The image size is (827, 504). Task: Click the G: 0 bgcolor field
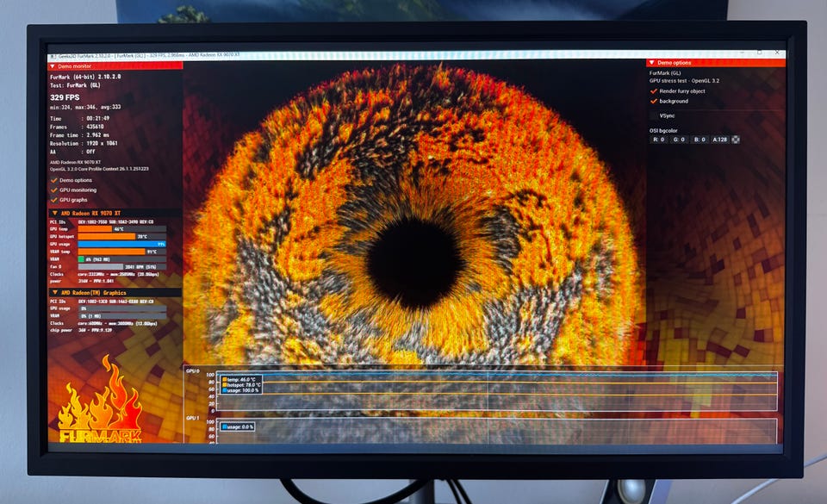tap(679, 140)
